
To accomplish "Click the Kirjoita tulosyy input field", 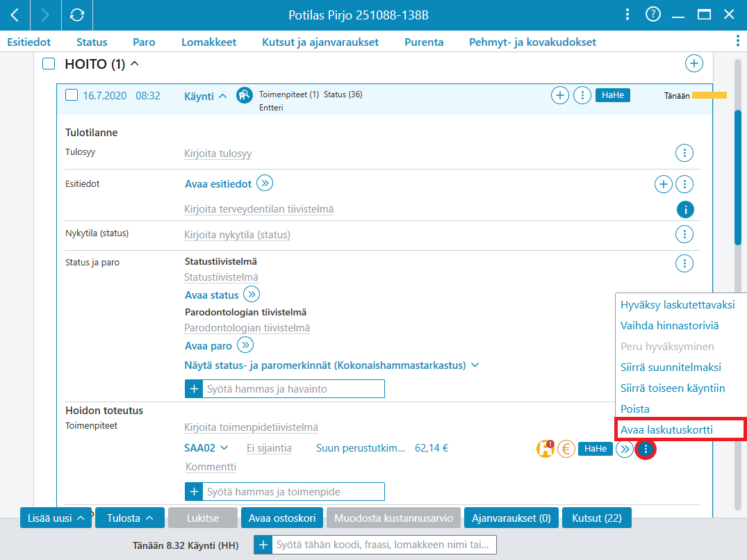I will click(217, 154).
